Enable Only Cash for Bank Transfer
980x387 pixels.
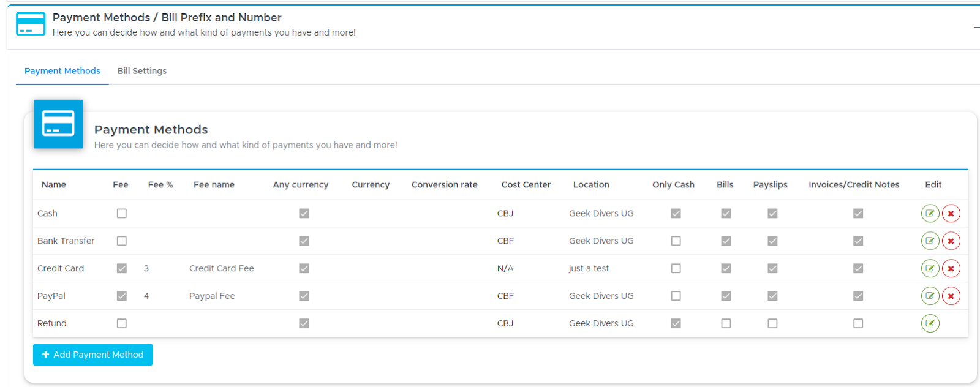pos(676,241)
